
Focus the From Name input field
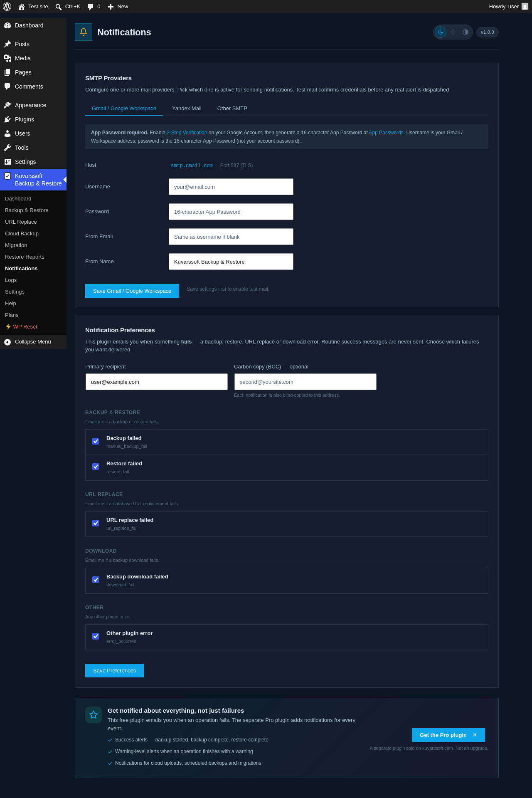(231, 262)
